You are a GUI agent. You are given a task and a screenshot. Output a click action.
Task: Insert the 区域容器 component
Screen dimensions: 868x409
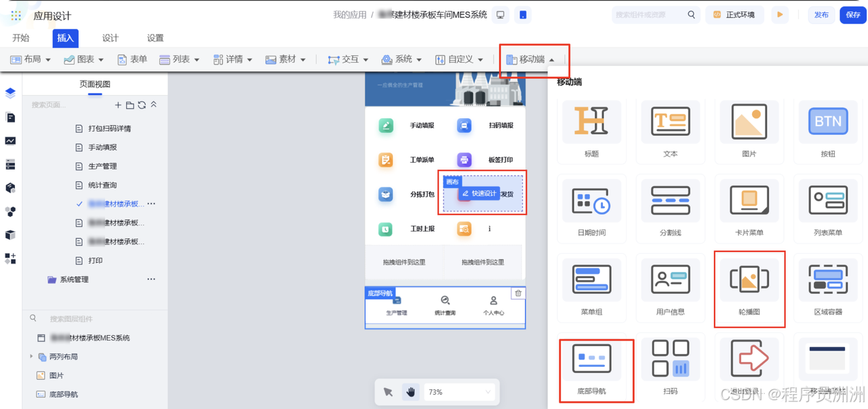click(828, 288)
